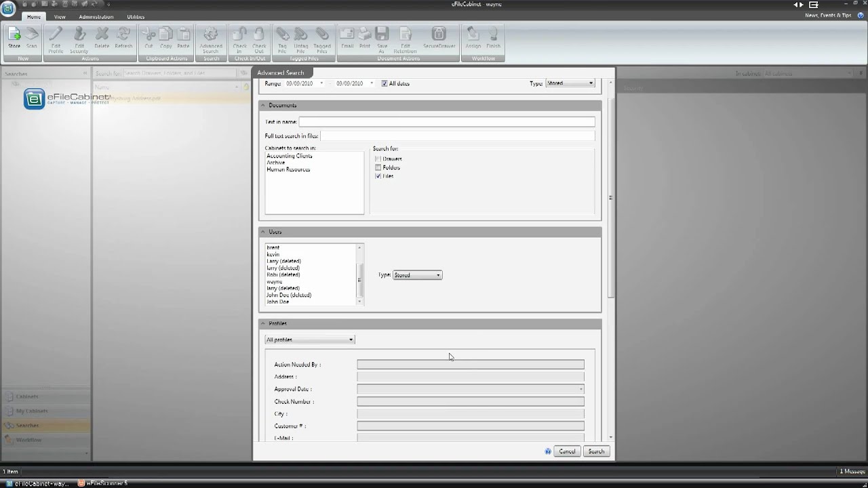The width and height of the screenshot is (868, 488).
Task: Open the Administration ribbon tab
Action: [x=96, y=16]
